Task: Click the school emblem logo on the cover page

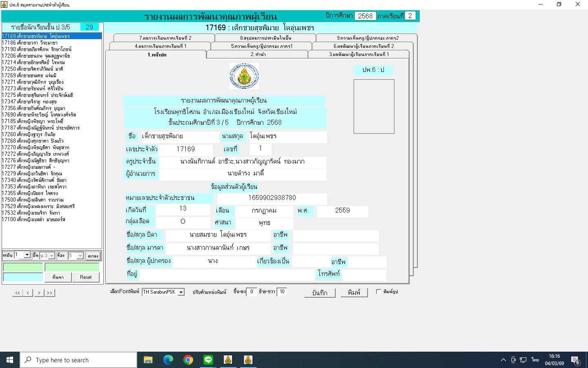Action: coord(244,76)
